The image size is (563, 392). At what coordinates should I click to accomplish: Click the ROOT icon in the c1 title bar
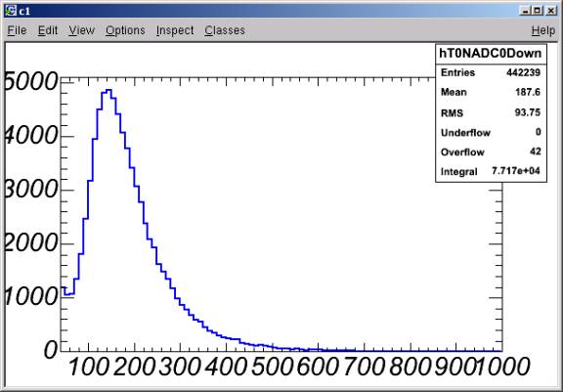point(11,11)
